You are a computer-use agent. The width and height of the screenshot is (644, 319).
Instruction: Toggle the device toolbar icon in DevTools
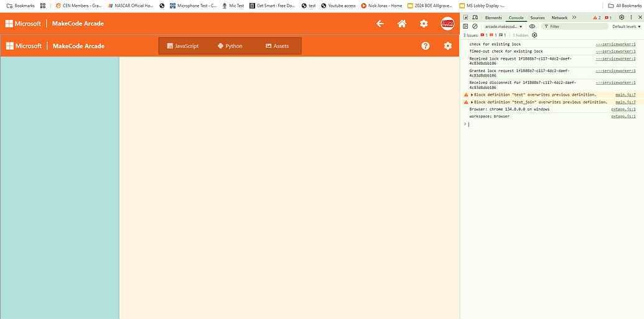pyautogui.click(x=475, y=17)
